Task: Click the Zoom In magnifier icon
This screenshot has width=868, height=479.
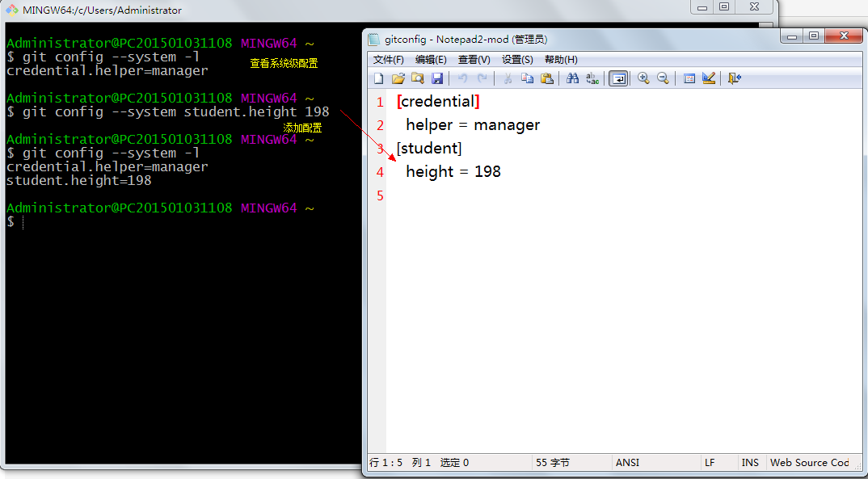Action: pyautogui.click(x=643, y=78)
